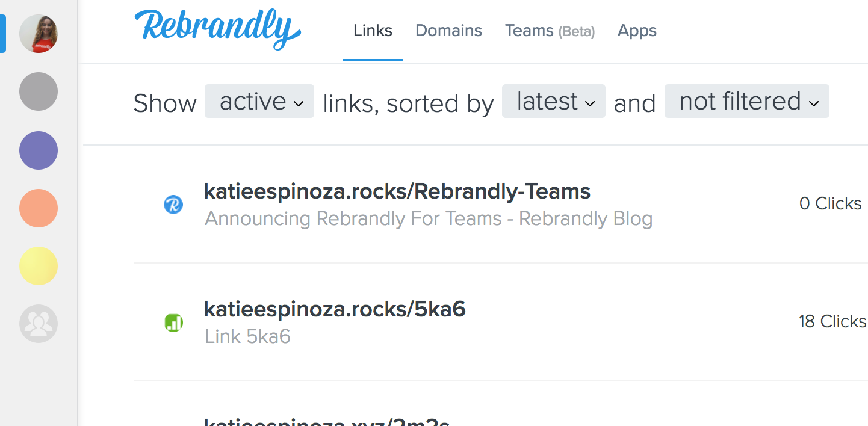The height and width of the screenshot is (426, 868).
Task: Open the active links dropdown
Action: coord(259,101)
